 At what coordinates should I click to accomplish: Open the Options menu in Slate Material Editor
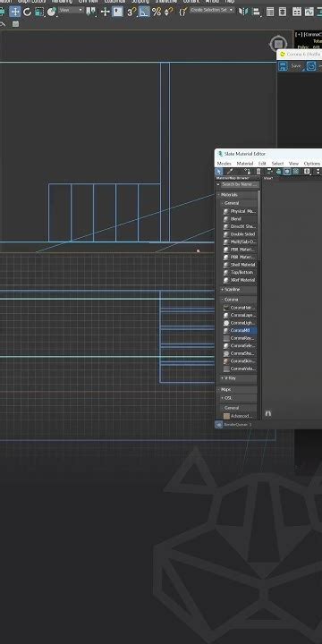312,164
